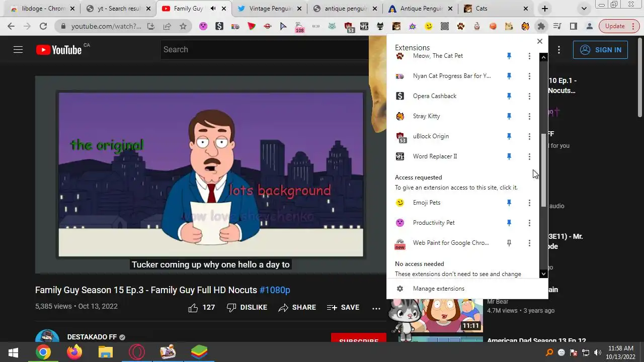Unpin Nyan Cat Progress Bar extension
Screen dimensions: 644x362
(509, 76)
